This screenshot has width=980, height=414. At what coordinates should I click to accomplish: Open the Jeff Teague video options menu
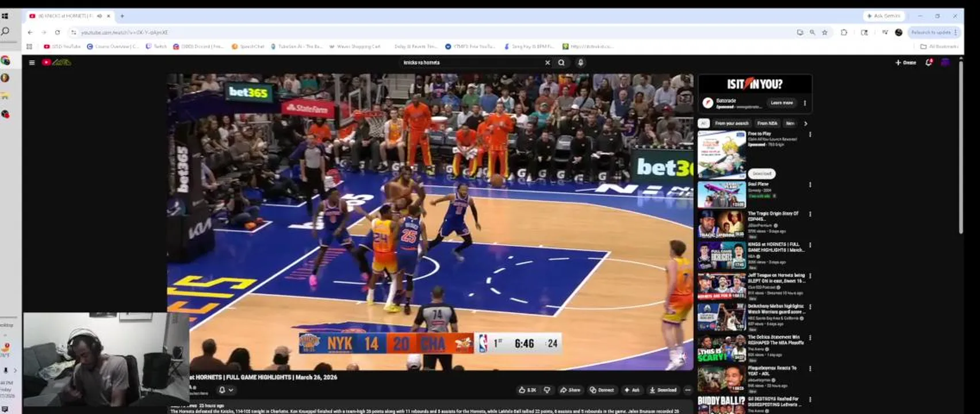(x=810, y=276)
